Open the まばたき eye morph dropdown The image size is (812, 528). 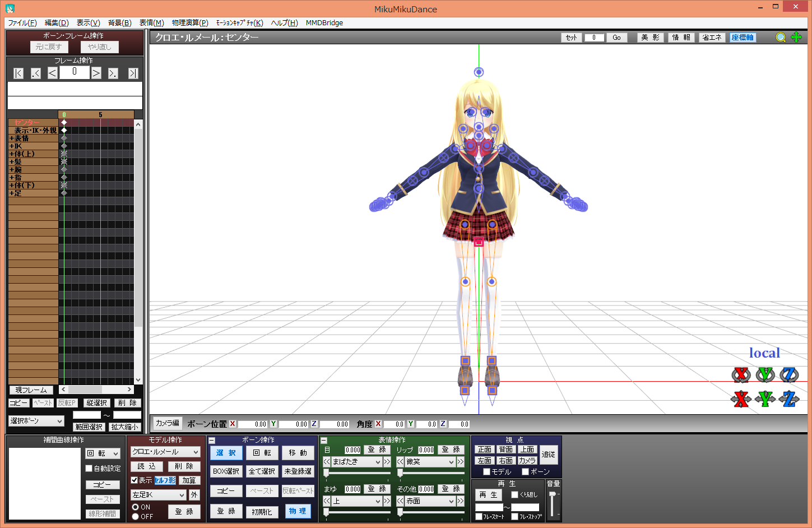click(356, 462)
